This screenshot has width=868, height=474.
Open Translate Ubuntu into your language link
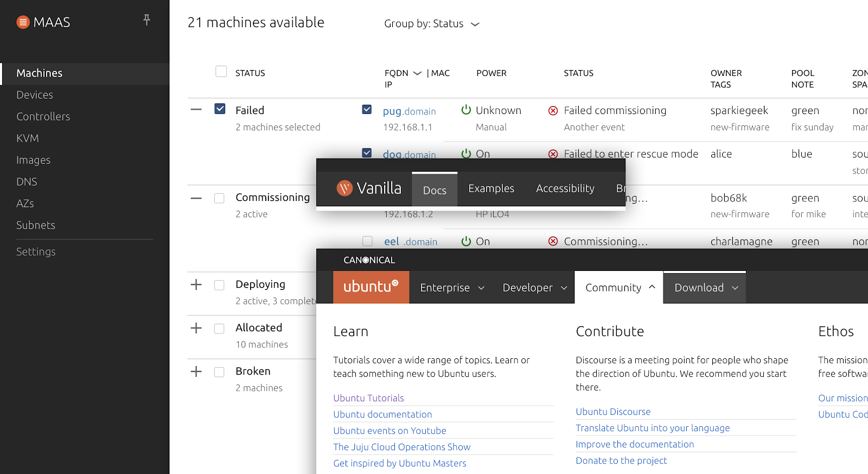click(653, 428)
